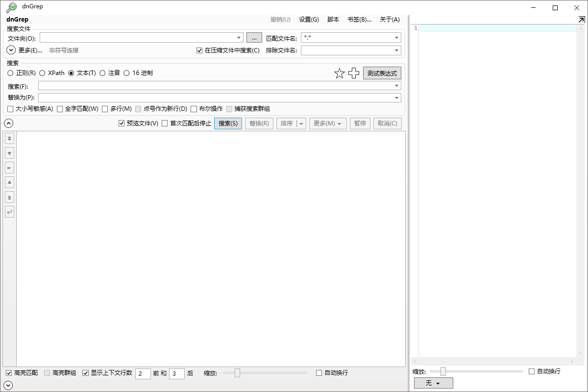This screenshot has height=392, width=588.
Task: Click the return/wrap navigation icon in sidebar
Action: coord(9,212)
